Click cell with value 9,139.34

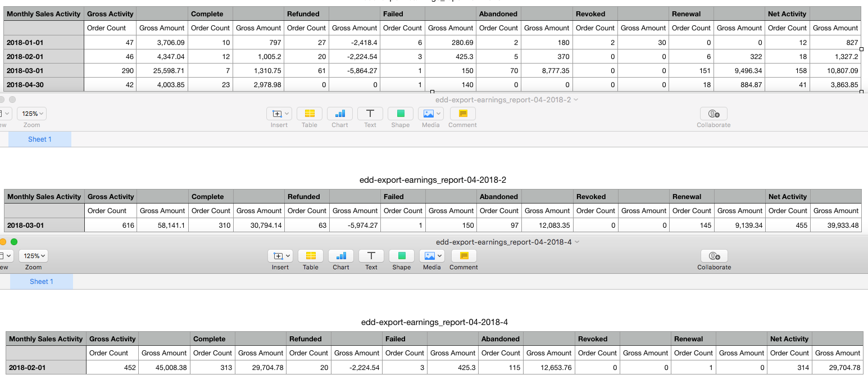click(740, 225)
